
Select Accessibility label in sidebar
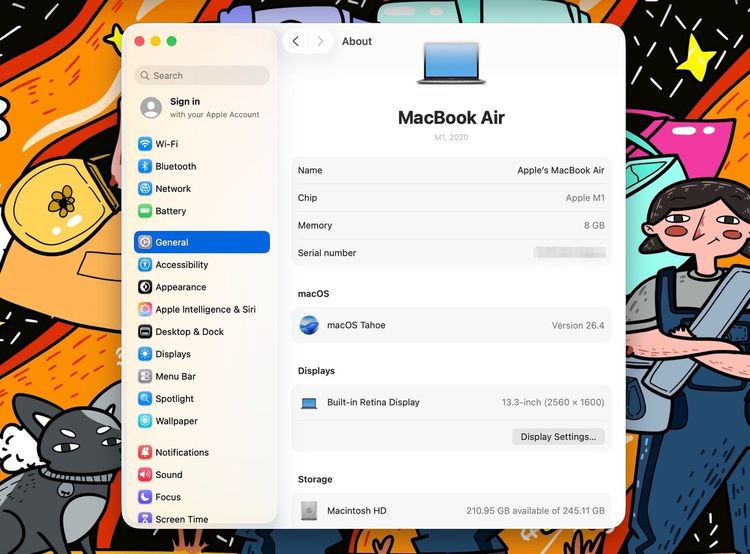point(182,265)
